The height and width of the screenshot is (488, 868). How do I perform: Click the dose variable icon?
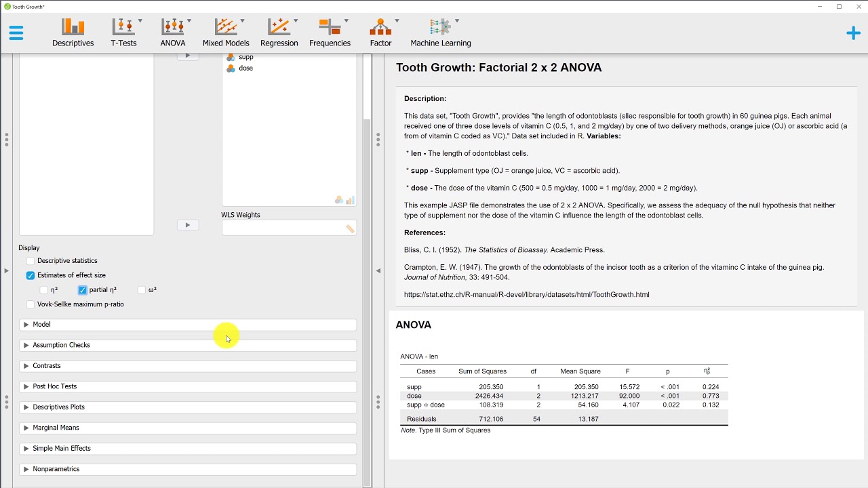231,68
